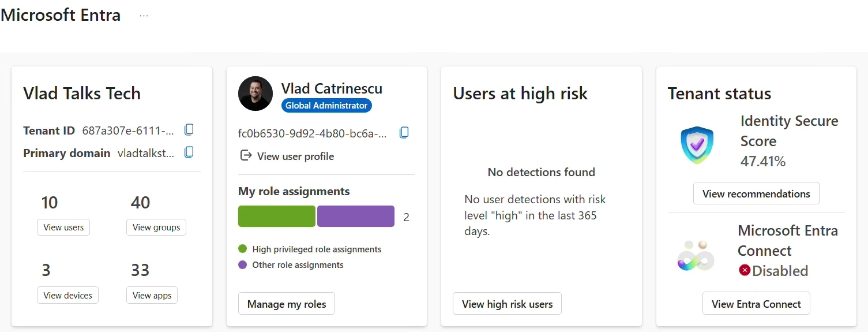Viewport: 868px width, 332px height.
Task: Click the role assignments total 2
Action: click(x=406, y=217)
